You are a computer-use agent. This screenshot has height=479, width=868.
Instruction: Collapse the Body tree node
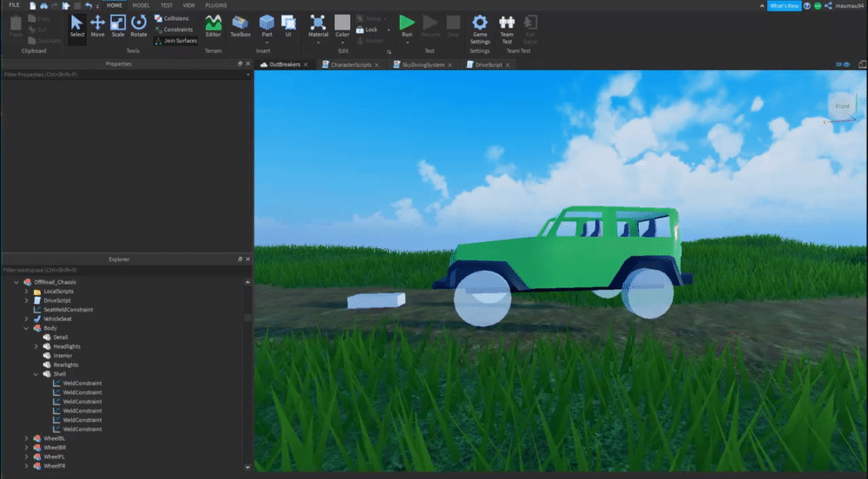click(26, 328)
